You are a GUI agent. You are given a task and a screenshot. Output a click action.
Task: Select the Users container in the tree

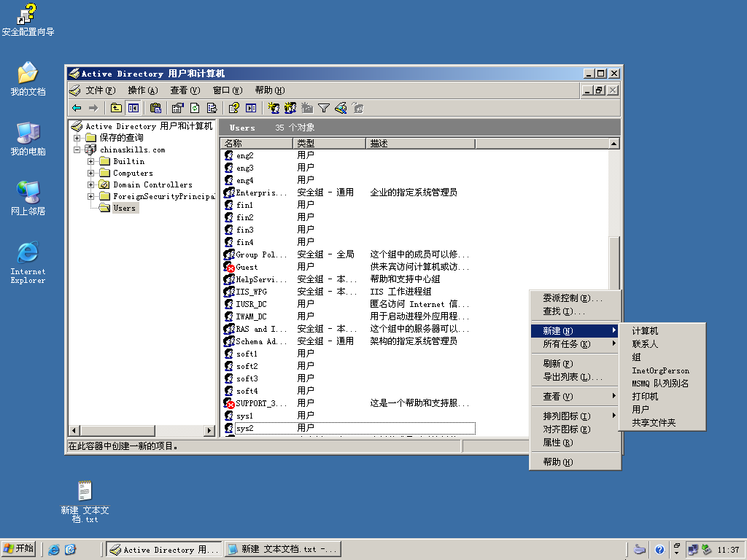(124, 208)
